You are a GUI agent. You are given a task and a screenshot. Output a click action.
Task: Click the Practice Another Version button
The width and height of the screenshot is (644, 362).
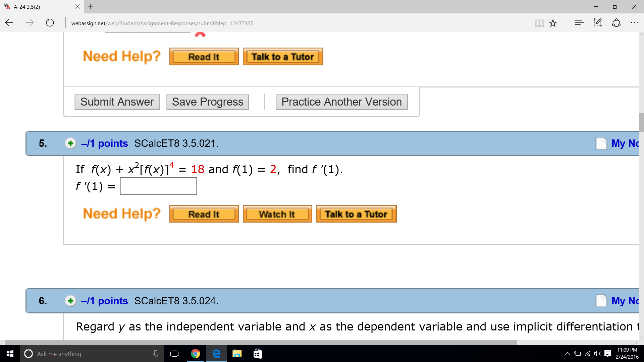pos(341,101)
